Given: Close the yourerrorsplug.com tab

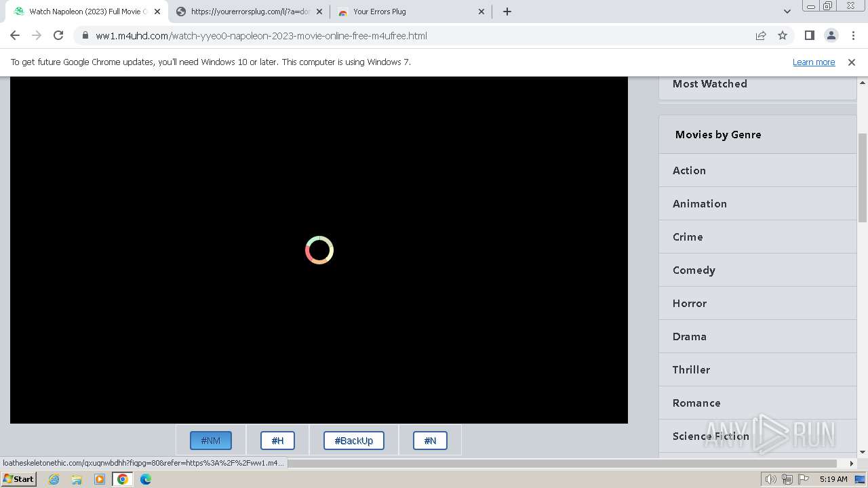Looking at the screenshot, I should pyautogui.click(x=319, y=12).
